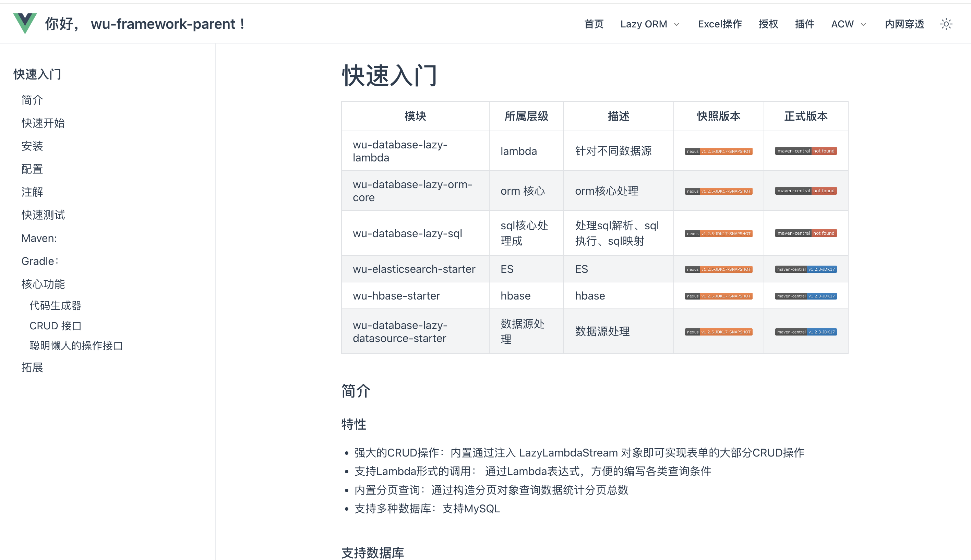The height and width of the screenshot is (560, 971).
Task: Click maven-central v1.2.3-JDK17 badge for wu-hbase-starter
Action: tap(806, 296)
